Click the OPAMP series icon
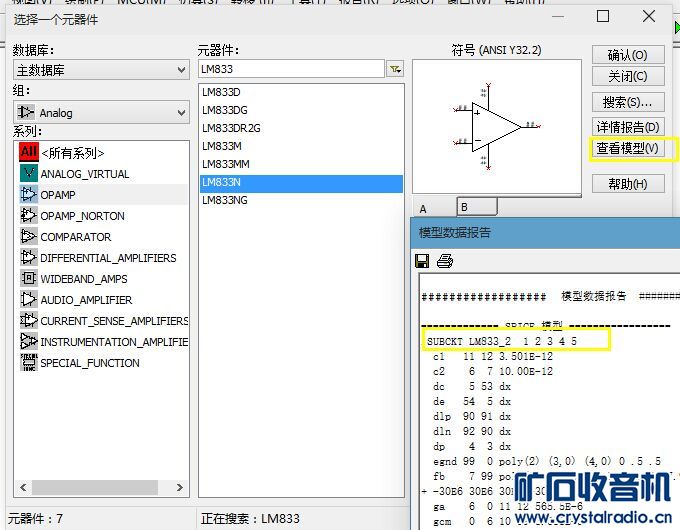This screenshot has width=680, height=530. click(29, 194)
